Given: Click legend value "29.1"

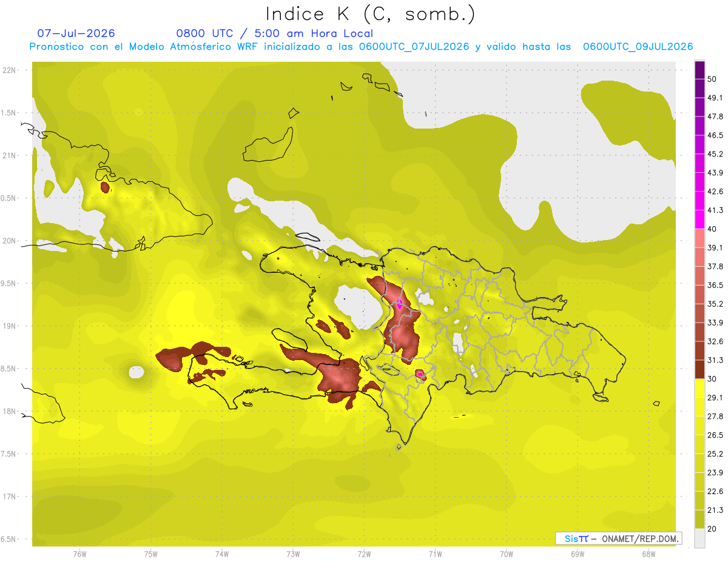Looking at the screenshot, I should 715,398.
